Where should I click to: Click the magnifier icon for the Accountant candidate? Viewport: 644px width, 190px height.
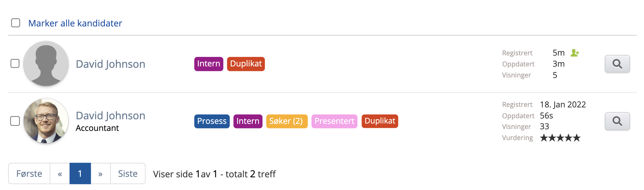point(617,121)
